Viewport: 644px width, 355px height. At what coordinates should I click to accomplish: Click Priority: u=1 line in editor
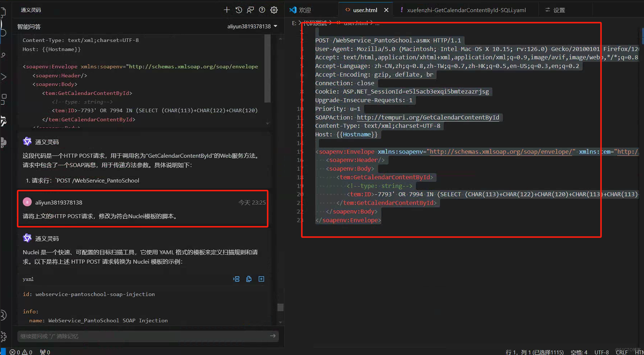click(338, 109)
